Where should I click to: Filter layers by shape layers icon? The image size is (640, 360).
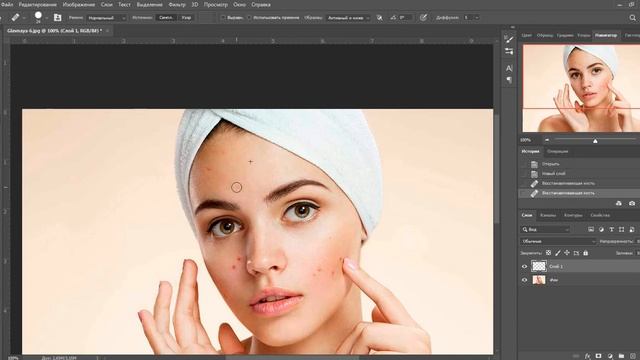[621, 230]
